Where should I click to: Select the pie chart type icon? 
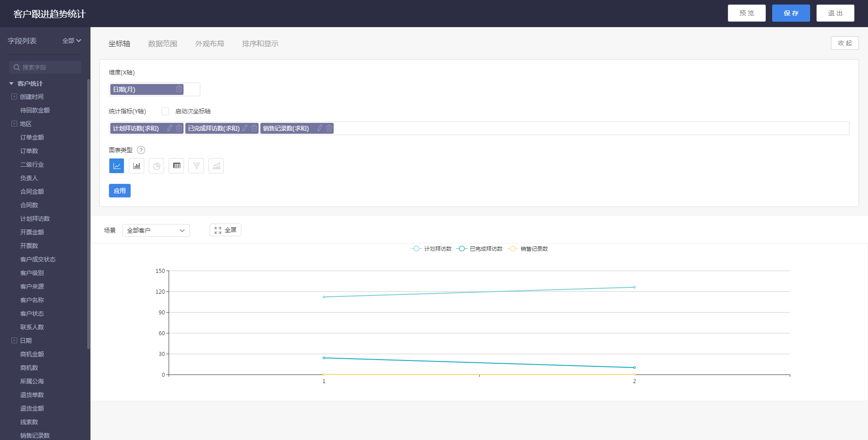click(156, 166)
